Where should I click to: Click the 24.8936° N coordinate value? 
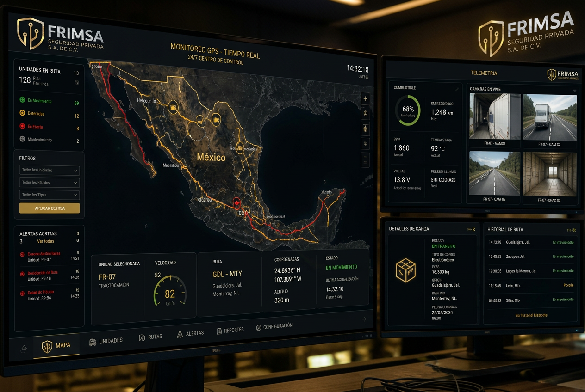click(x=287, y=271)
